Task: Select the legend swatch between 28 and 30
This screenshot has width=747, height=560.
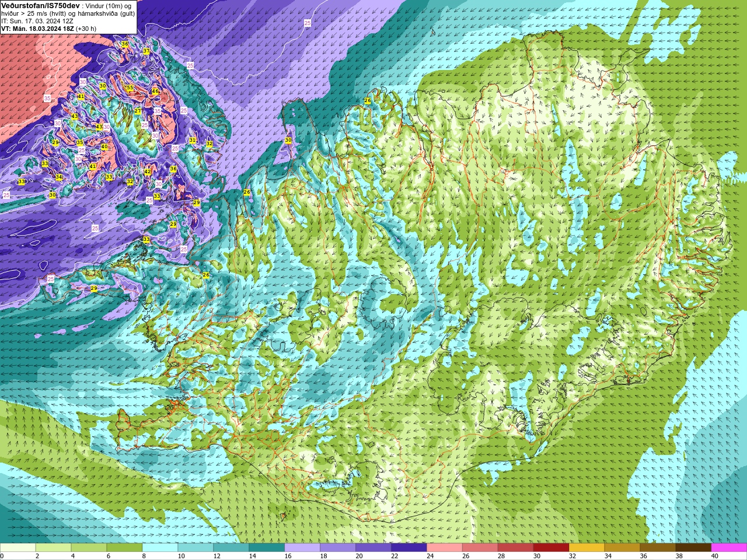Action: 516,548
